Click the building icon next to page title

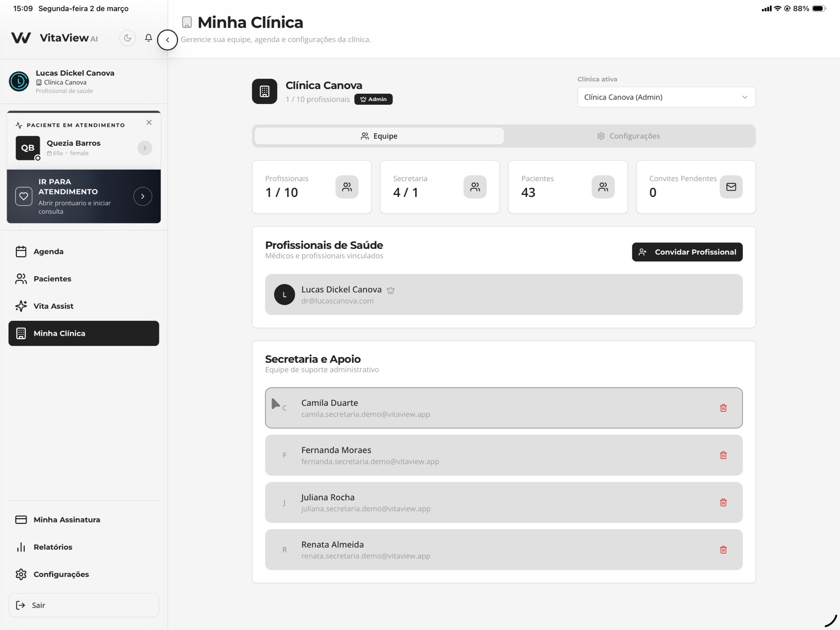tap(187, 22)
